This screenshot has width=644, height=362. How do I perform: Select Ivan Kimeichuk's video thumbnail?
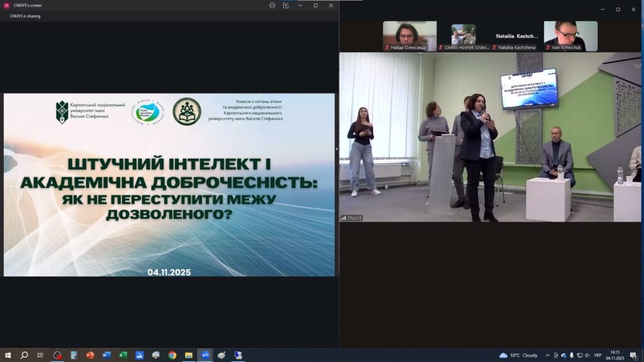(x=570, y=36)
